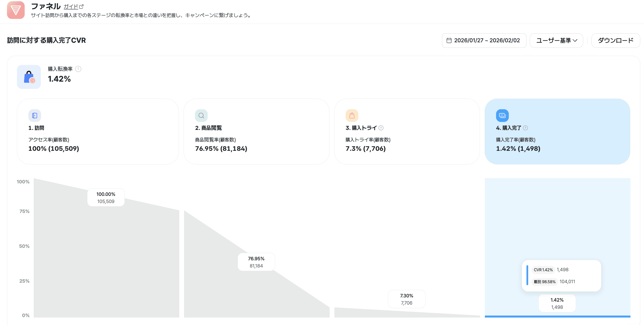Click help icon beside 購入完了 title
Viewport: 644px width, 325px height.
[525, 128]
